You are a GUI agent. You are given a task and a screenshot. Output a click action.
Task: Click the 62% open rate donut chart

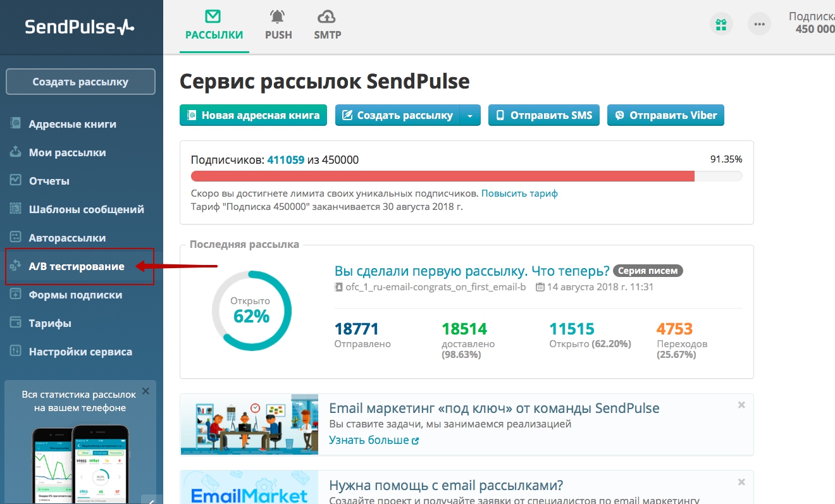pyautogui.click(x=251, y=310)
